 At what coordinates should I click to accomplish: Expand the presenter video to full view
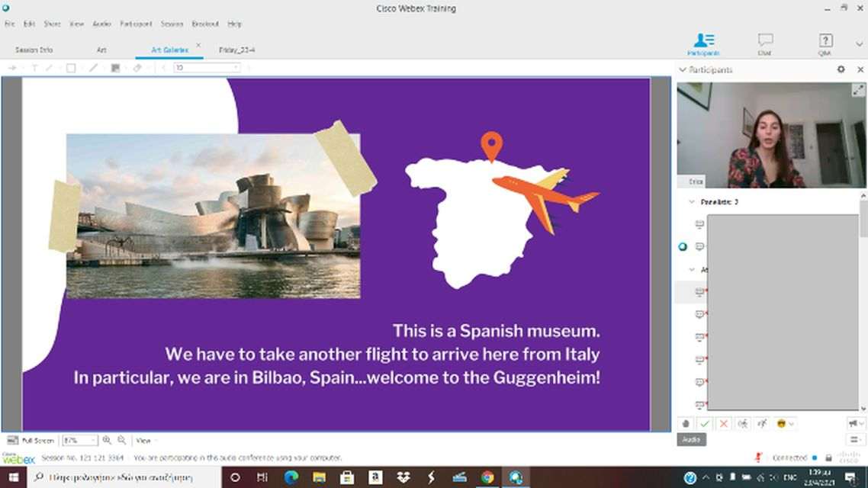pos(857,90)
